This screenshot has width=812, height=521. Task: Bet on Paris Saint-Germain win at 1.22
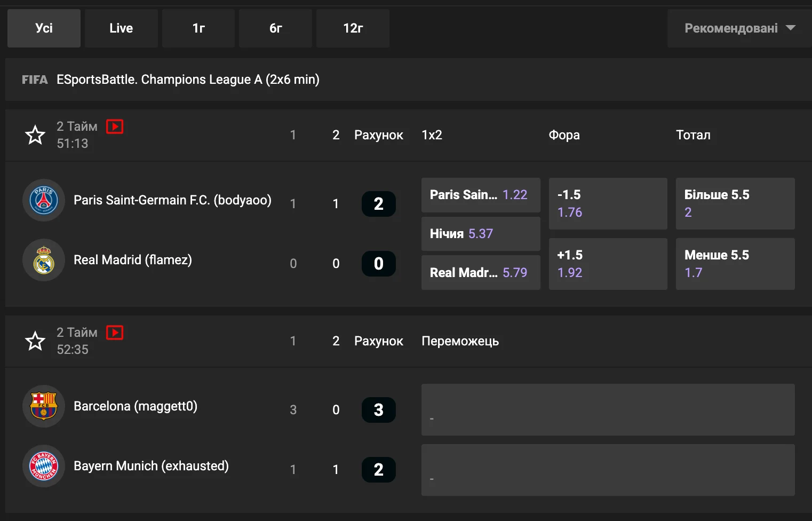(480, 195)
